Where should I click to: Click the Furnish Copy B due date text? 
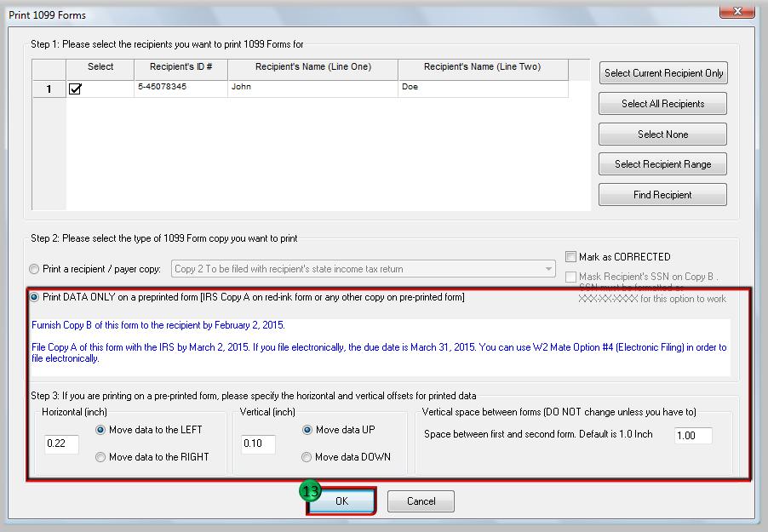[158, 325]
